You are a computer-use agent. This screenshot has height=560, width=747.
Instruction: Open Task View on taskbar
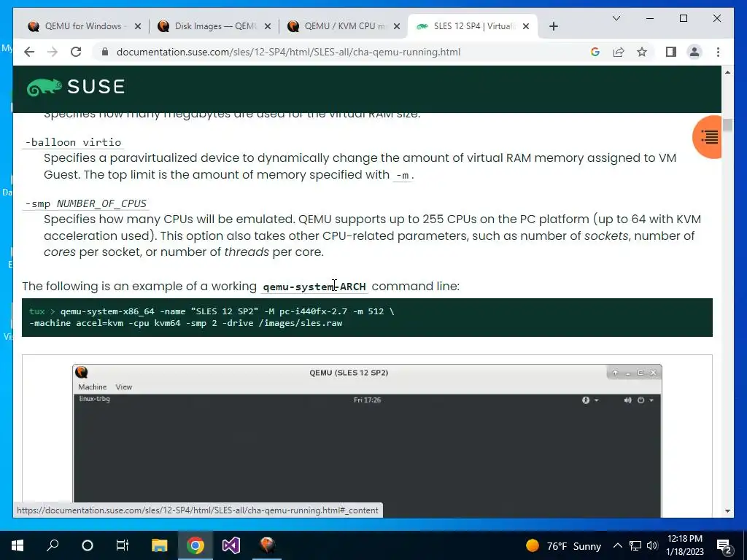tap(123, 545)
